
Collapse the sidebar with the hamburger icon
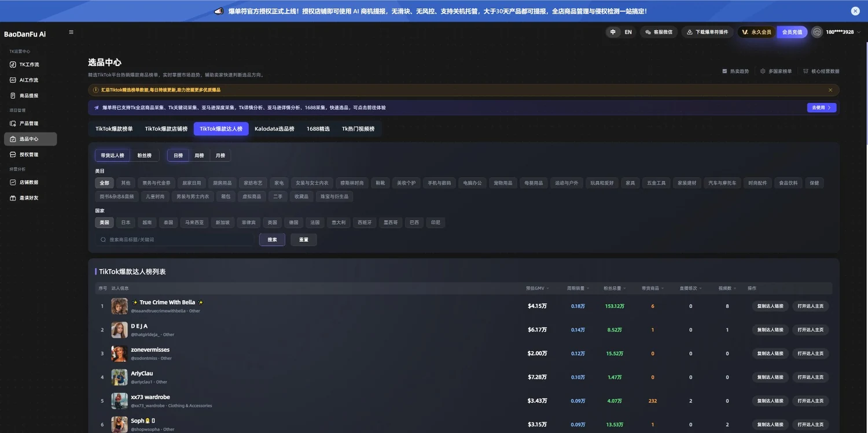(71, 32)
